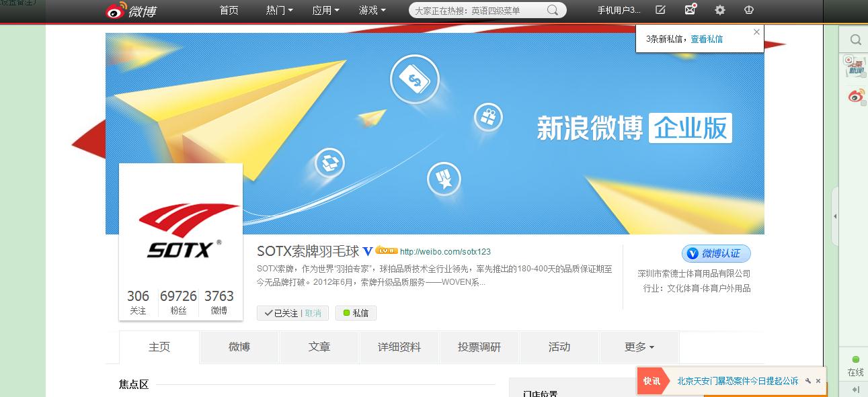Click the 微博认证 verification badge
The width and height of the screenshot is (868, 397).
click(716, 253)
